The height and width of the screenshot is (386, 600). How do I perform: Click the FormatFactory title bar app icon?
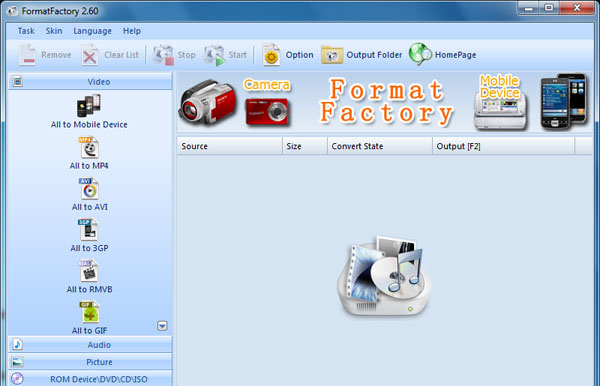click(13, 11)
